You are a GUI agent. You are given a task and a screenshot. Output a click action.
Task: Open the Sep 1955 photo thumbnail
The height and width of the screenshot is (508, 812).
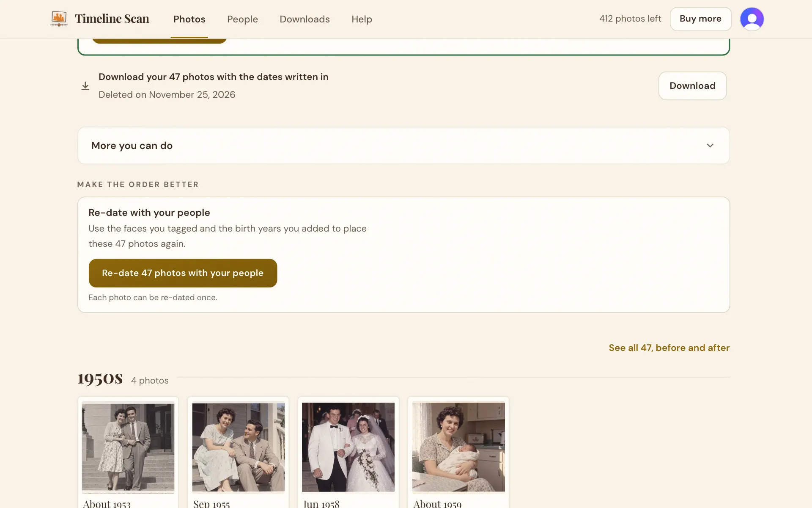[x=238, y=447]
